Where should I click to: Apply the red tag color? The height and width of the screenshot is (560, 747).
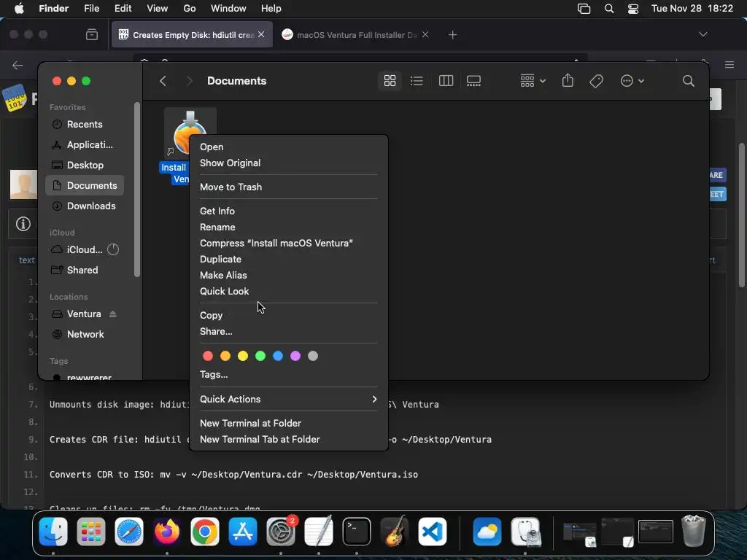tap(208, 356)
